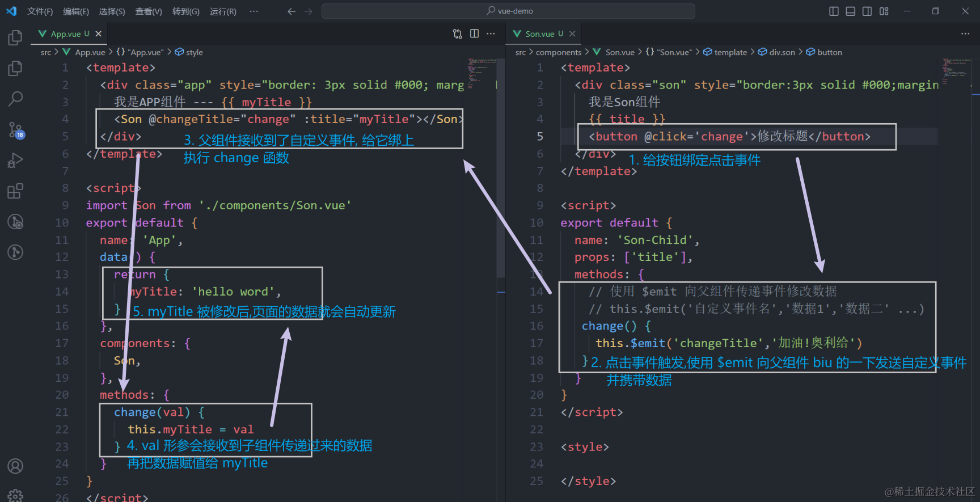Expand the button breadcrumb
Viewport: 980px width, 502px height.
(x=824, y=52)
